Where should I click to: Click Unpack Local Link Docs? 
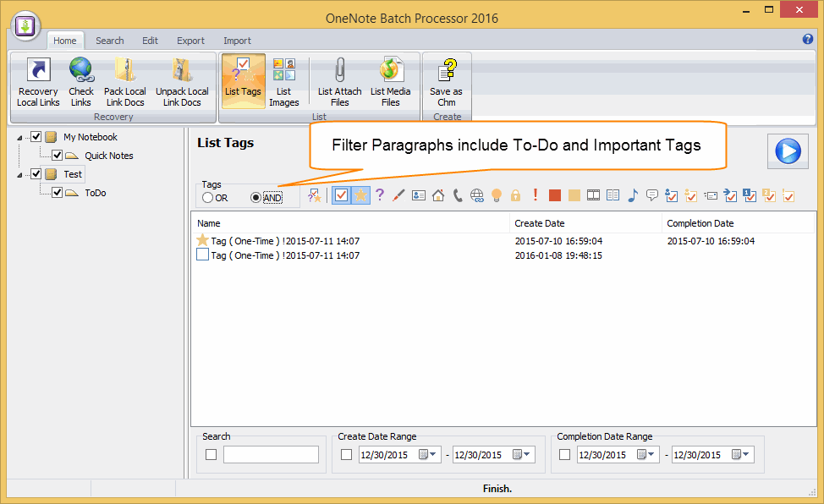coord(182,83)
